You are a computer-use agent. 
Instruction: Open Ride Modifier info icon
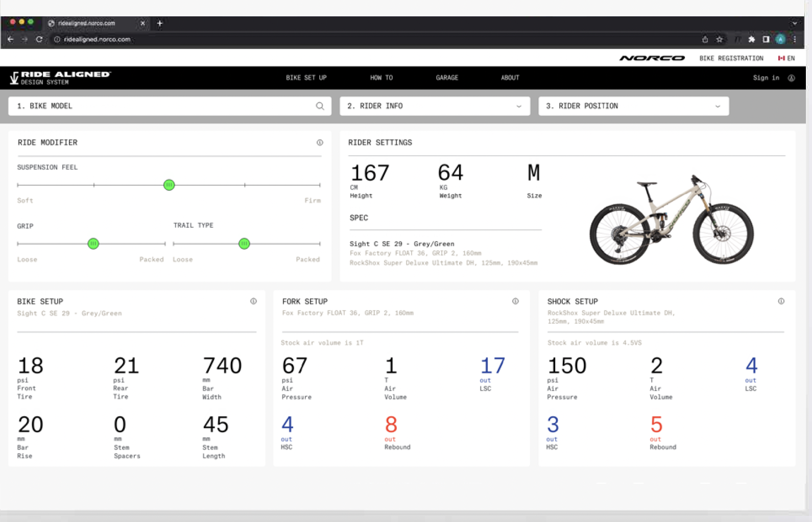[x=320, y=143]
